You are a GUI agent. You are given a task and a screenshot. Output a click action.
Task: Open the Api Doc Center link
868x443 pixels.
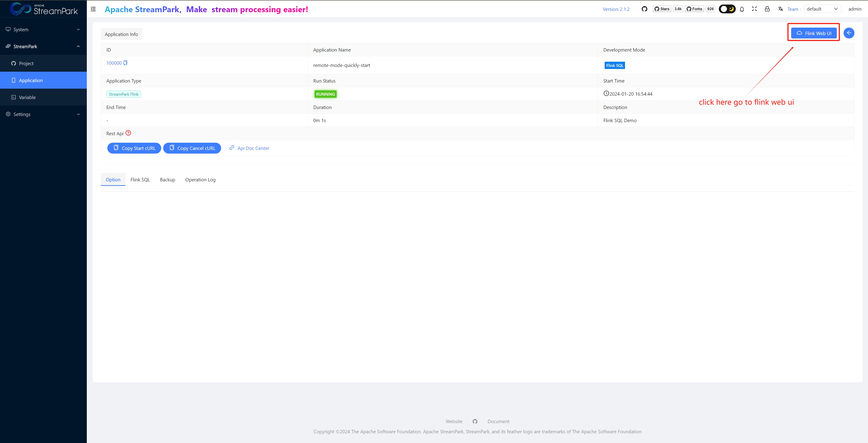(253, 148)
